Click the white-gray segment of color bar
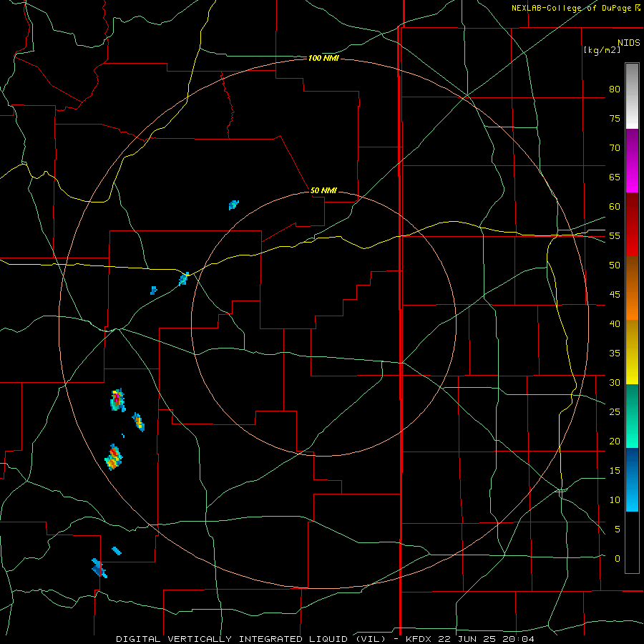 (632, 96)
